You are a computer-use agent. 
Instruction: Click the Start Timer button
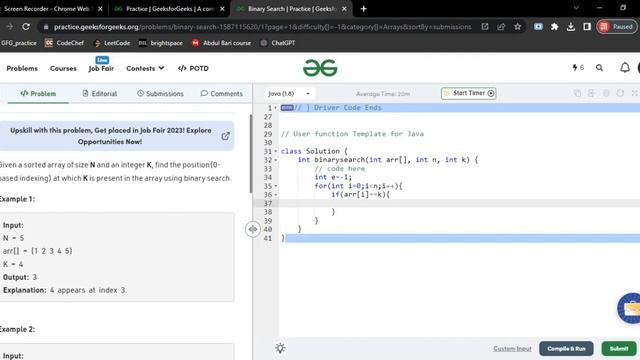coord(469,93)
